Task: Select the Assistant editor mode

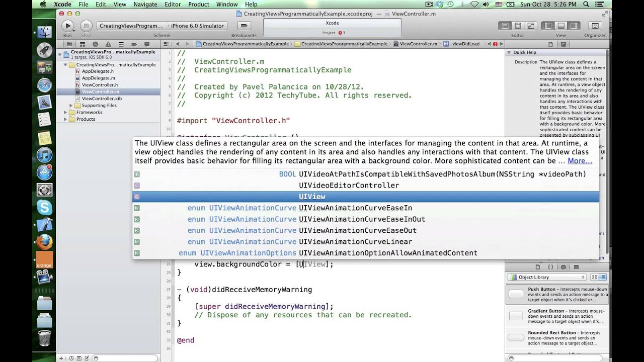Action: [x=518, y=26]
